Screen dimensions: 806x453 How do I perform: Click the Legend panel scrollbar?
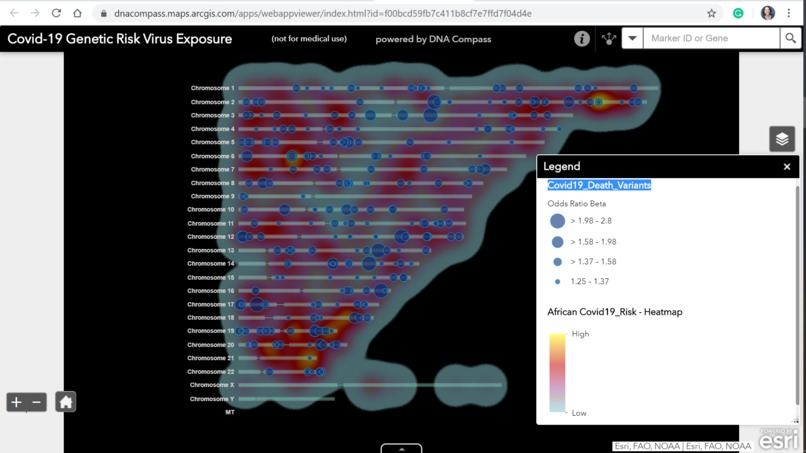click(x=797, y=298)
